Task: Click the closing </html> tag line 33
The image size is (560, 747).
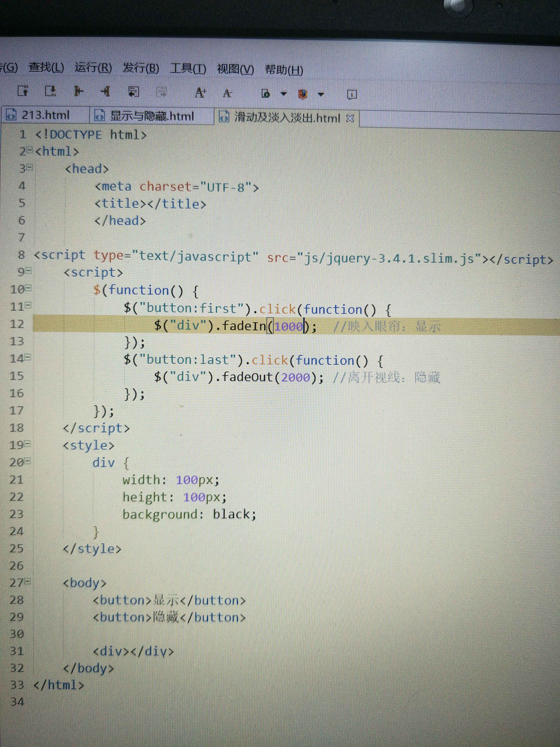Action: 59,685
